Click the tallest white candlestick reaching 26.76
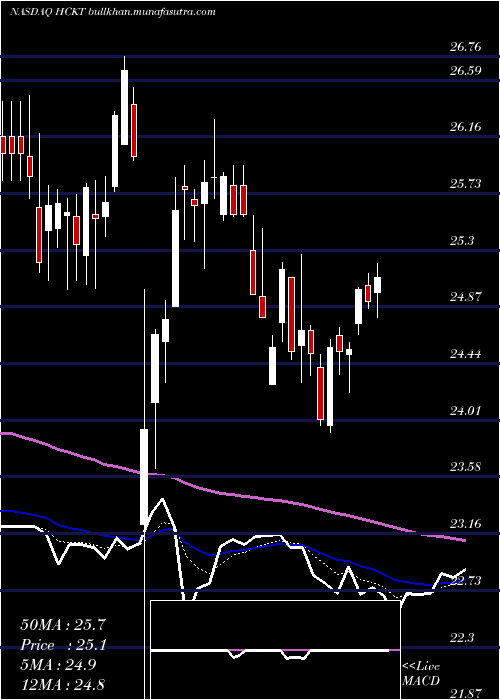Image resolution: width=500 pixels, height=700 pixels. pyautogui.click(x=125, y=107)
